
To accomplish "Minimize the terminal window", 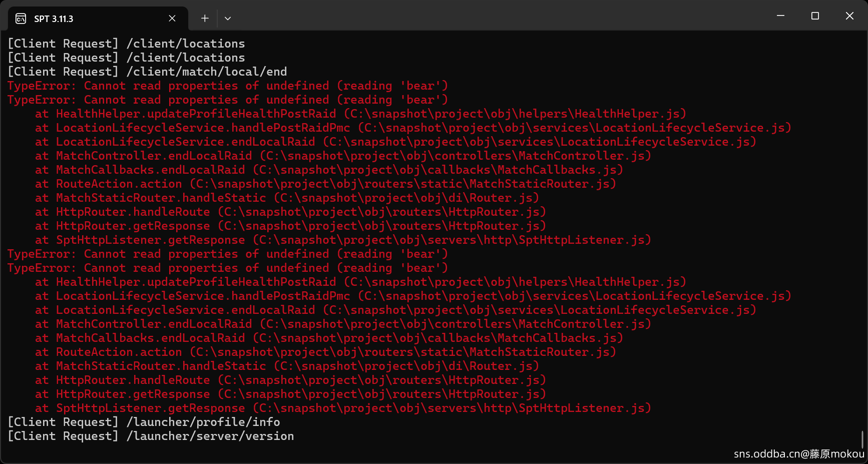I will pos(780,16).
